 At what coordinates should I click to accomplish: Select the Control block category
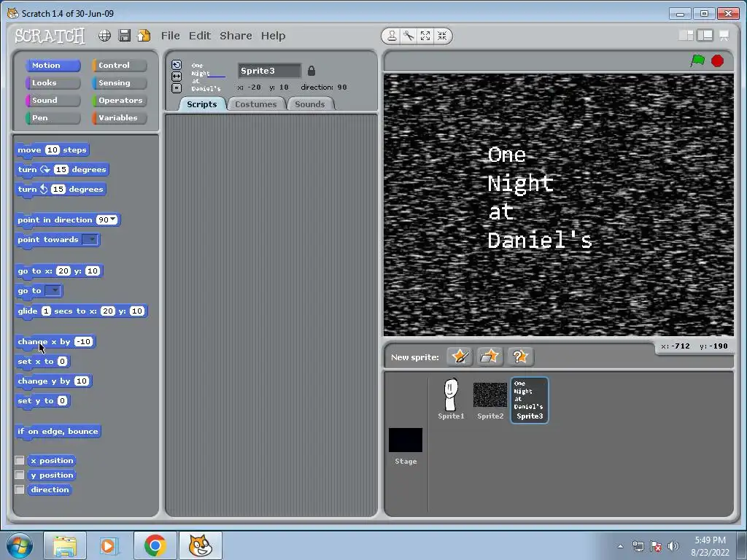point(119,65)
